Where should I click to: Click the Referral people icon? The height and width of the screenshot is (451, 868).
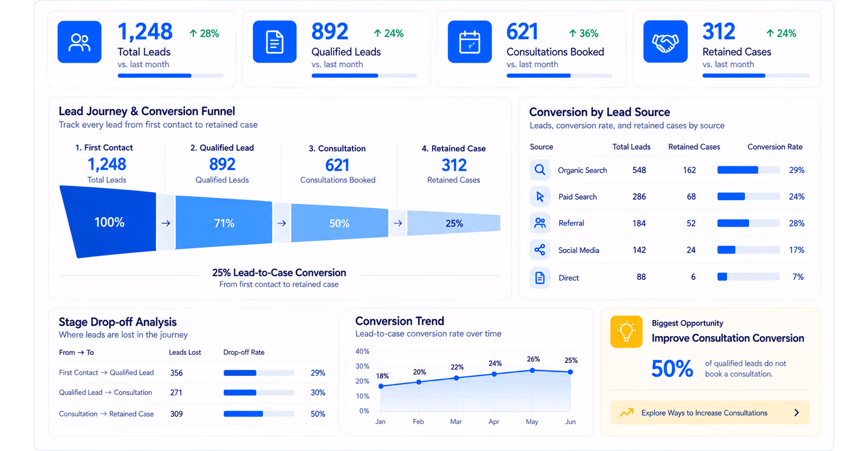click(x=540, y=223)
